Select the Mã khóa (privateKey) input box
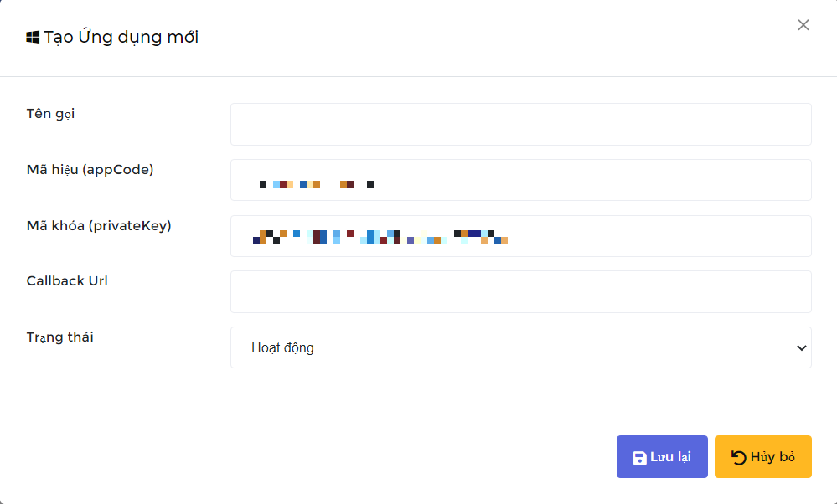The width and height of the screenshot is (837, 504). (521, 236)
